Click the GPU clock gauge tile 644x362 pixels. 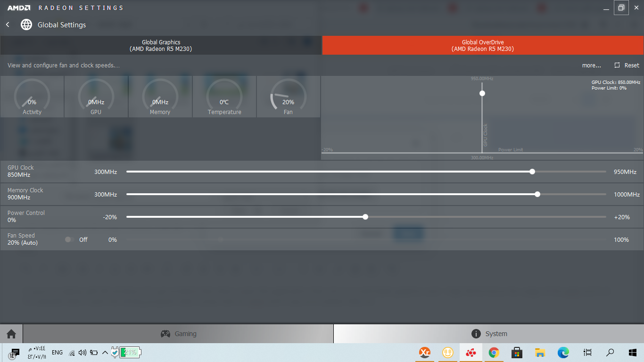pos(96,97)
